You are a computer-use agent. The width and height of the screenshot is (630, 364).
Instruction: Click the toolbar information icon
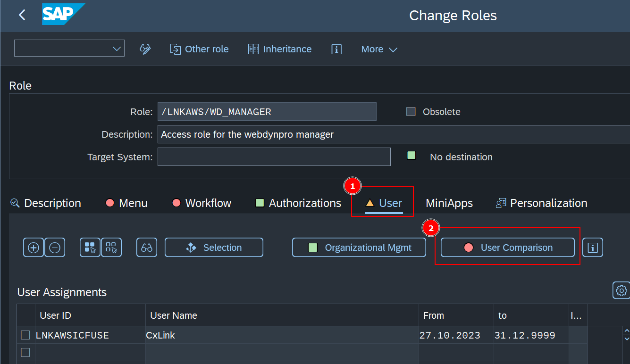336,49
